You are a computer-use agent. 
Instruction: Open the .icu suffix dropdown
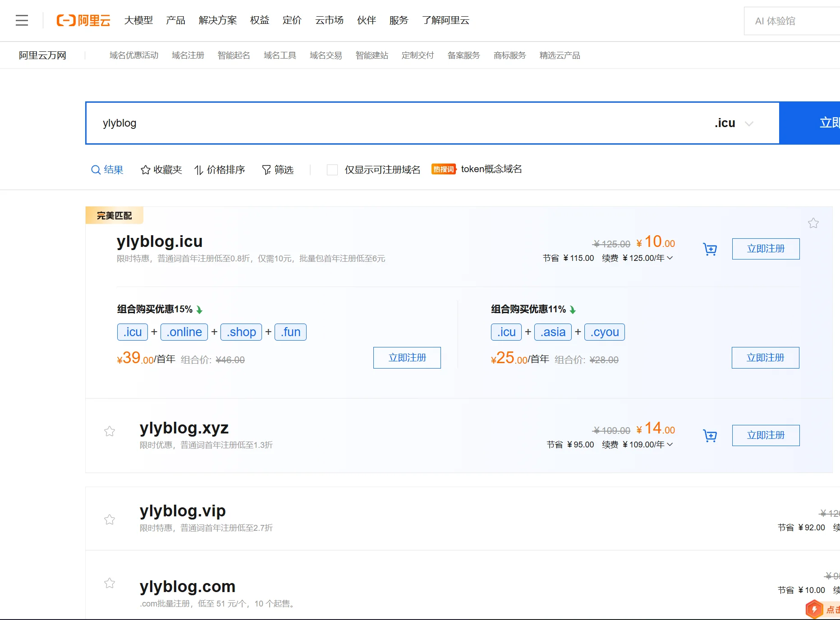[734, 123]
